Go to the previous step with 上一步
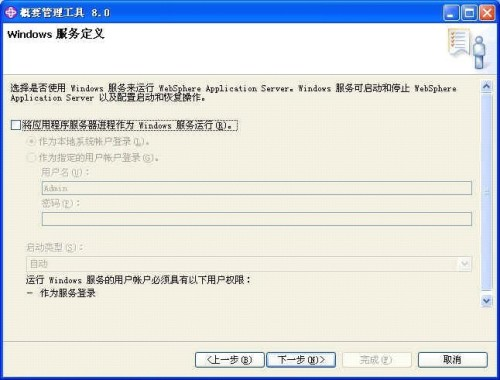Screen dimensions: 500x380 (230, 360)
